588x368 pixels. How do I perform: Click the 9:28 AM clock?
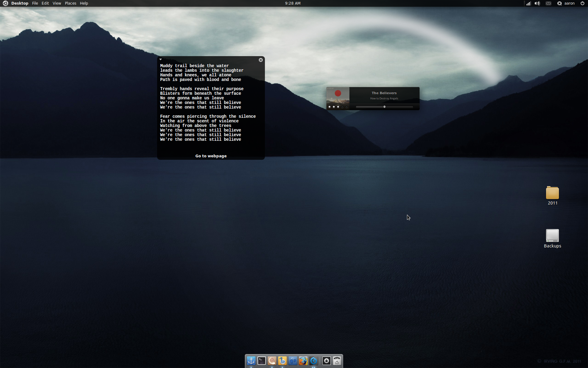click(293, 3)
